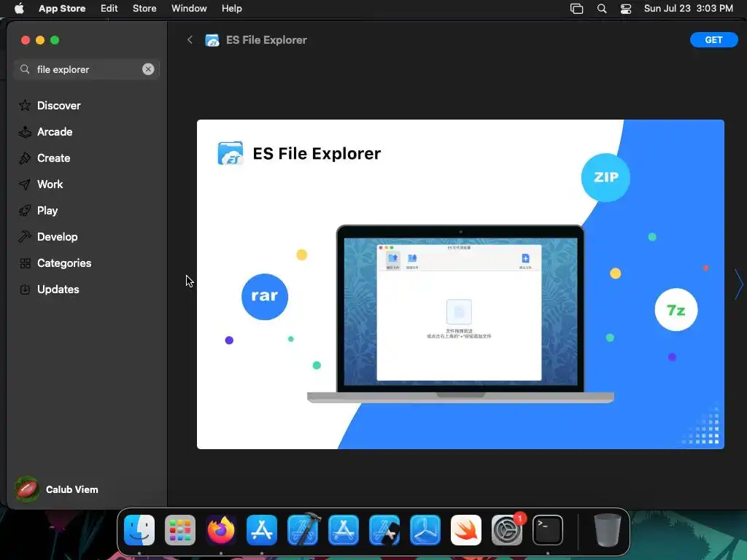Click the file explorer search field
The width and height of the screenshot is (747, 560).
tap(87, 69)
